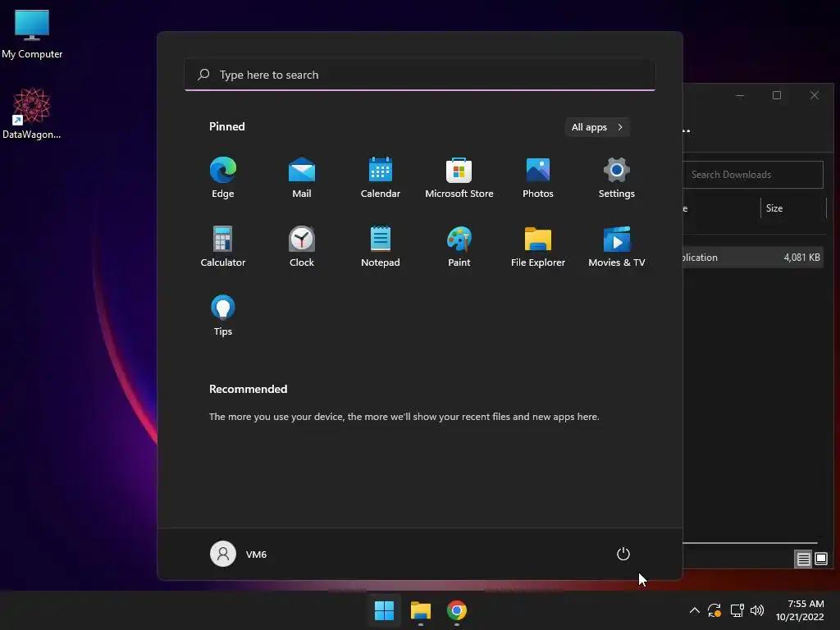Switch to Chrome on the taskbar
The image size is (840, 630).
[457, 610]
